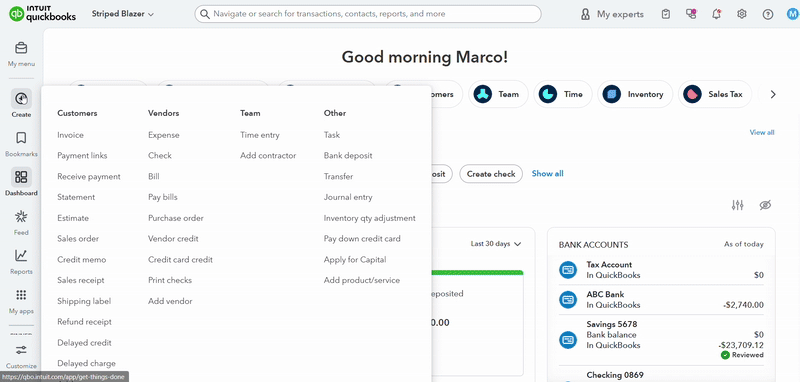Select Inventory qty adjustment item

point(369,218)
